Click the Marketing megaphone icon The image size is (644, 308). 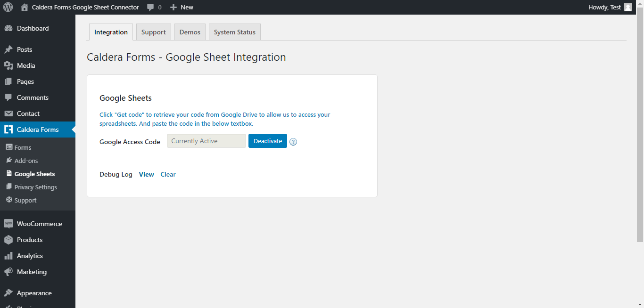(x=8, y=272)
